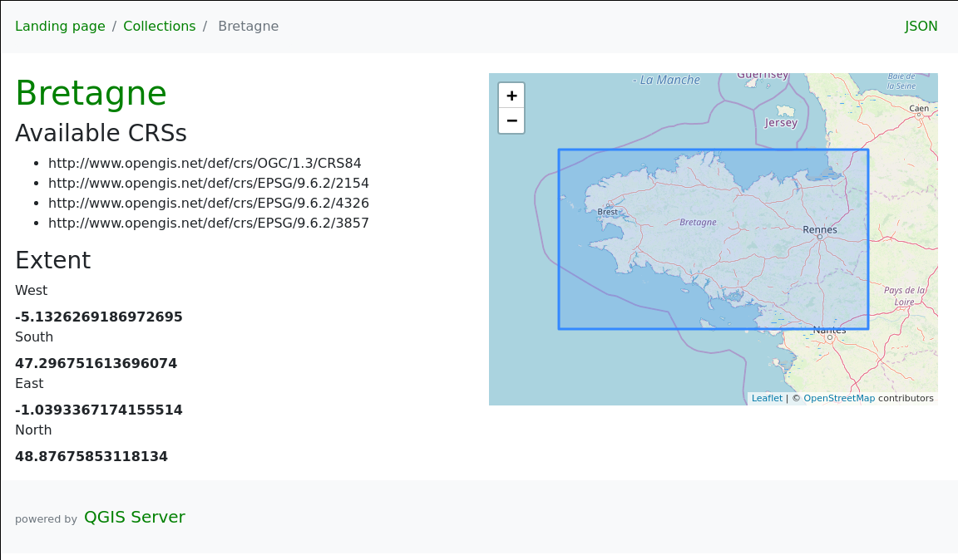Viewport: 958px width, 560px height.
Task: Click the Bretagne breadcrumb item
Action: tap(248, 27)
